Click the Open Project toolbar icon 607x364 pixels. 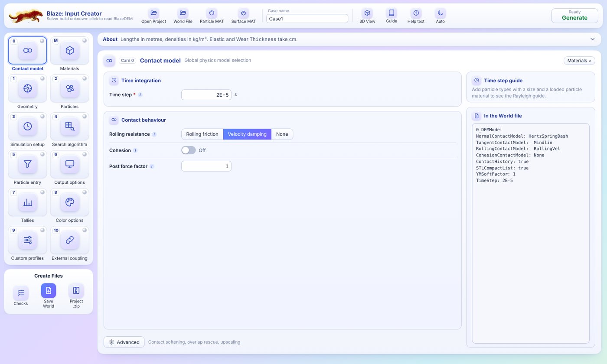coord(153,13)
